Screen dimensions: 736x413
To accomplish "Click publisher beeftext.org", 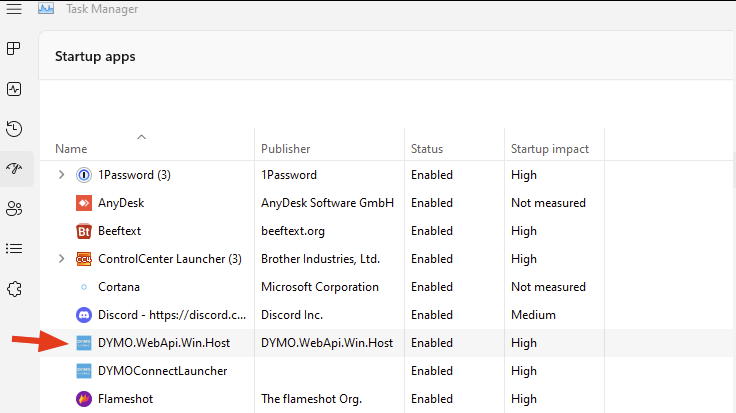I will pos(293,231).
